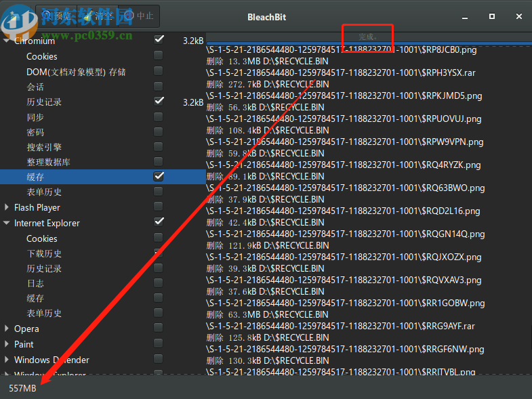The height and width of the screenshot is (399, 532).
Task: Toggle the Internet Explorer group checkbox
Action: (x=159, y=222)
